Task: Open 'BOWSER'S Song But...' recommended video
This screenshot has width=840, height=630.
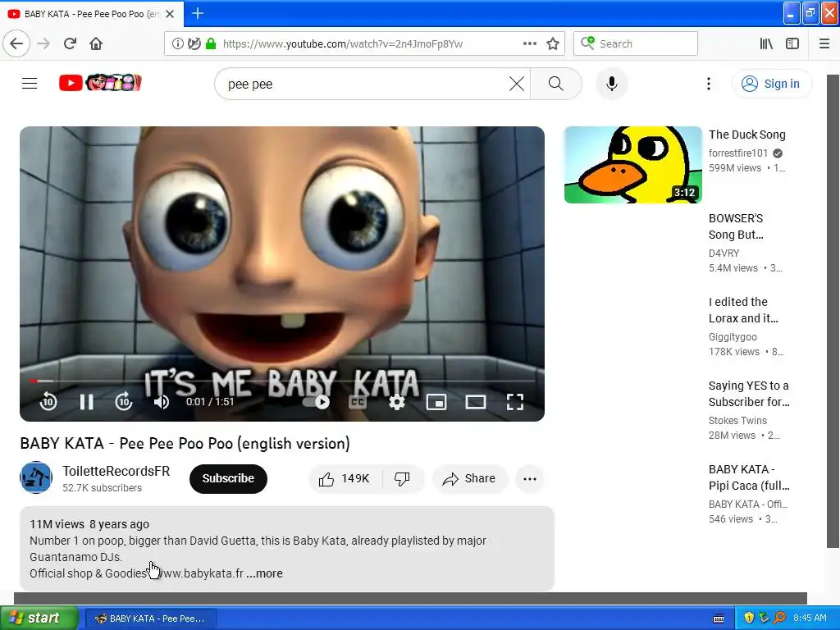Action: [736, 226]
